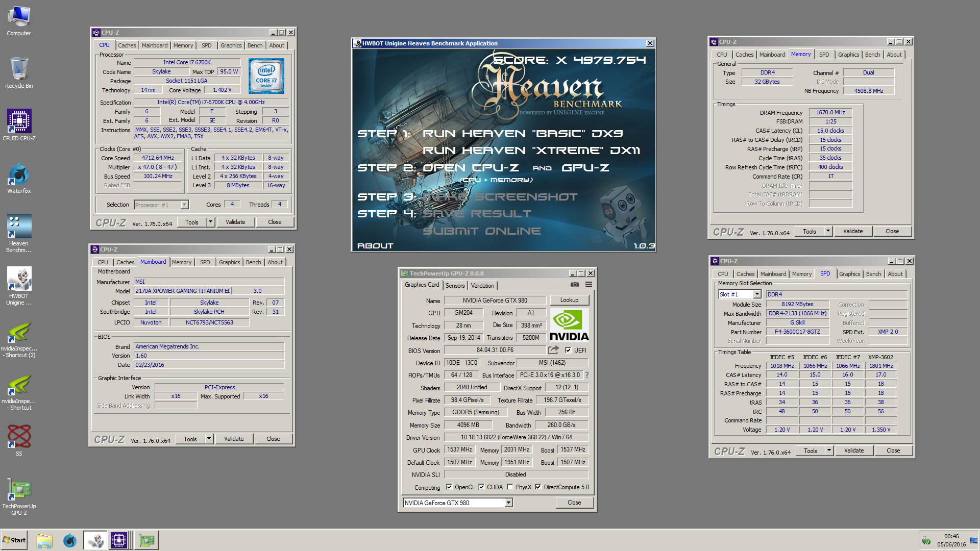This screenshot has height=551, width=980.
Task: Click the Lookup button in GPU-Z
Action: point(570,300)
